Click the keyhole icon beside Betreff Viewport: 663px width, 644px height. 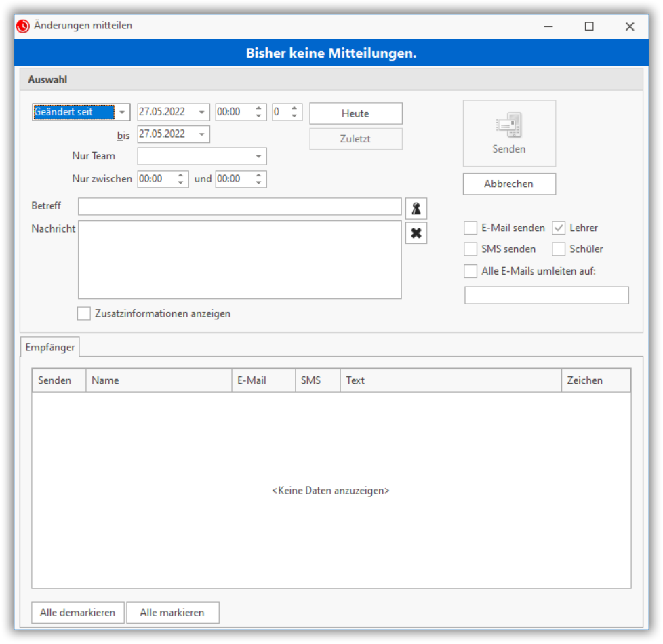click(x=416, y=208)
